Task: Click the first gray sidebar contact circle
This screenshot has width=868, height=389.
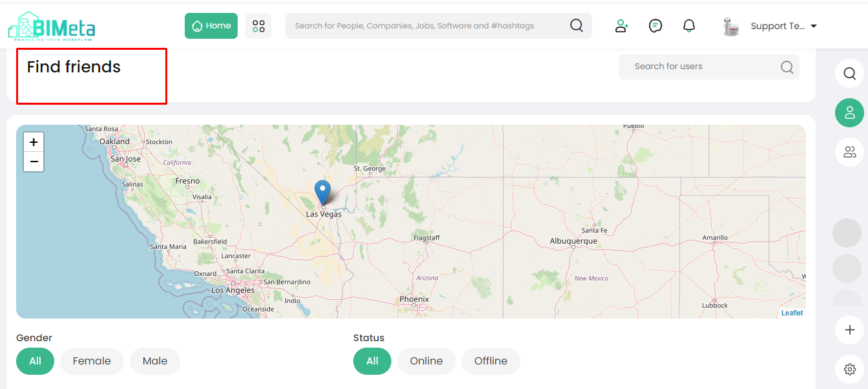Action: 847,233
